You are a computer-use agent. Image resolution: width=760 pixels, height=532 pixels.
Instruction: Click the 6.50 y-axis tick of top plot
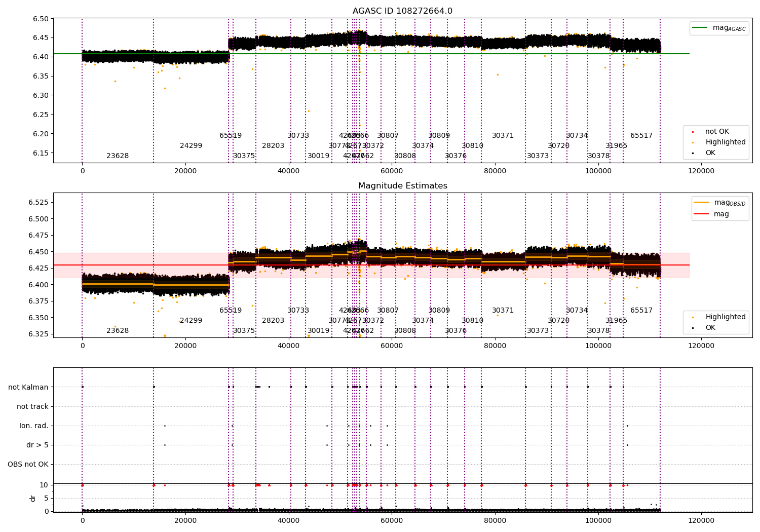point(41,19)
